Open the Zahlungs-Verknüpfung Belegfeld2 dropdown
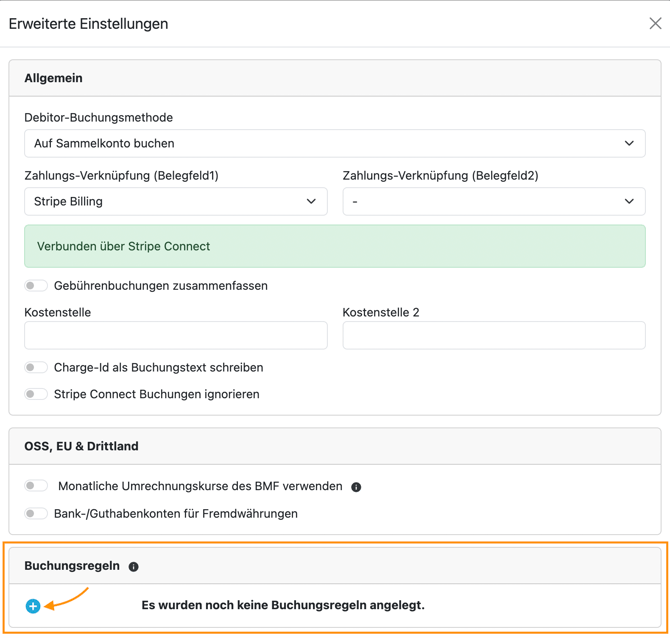Screen dimensions: 670x638 [x=493, y=202]
